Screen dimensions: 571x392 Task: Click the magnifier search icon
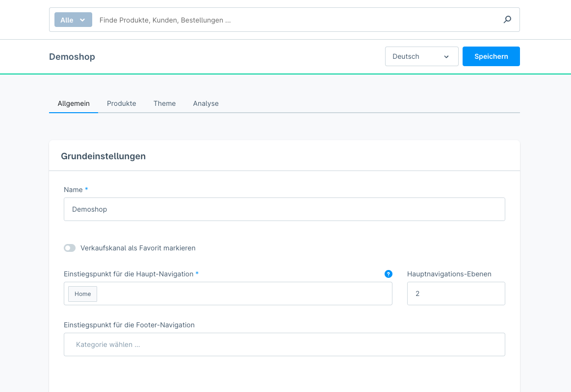pos(507,20)
